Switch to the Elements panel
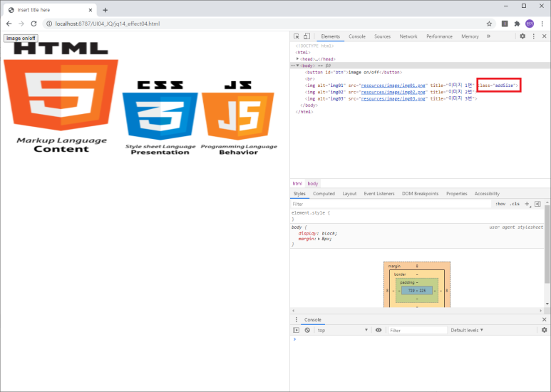 point(330,36)
